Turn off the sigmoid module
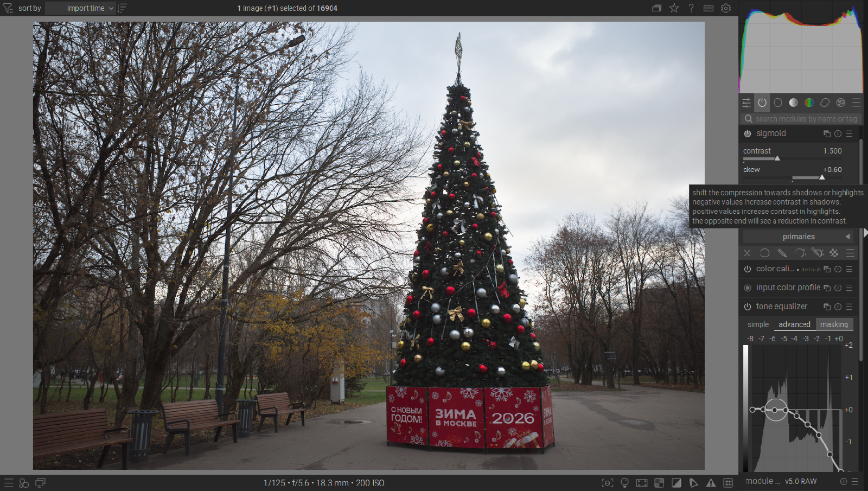The image size is (868, 491). 748,133
